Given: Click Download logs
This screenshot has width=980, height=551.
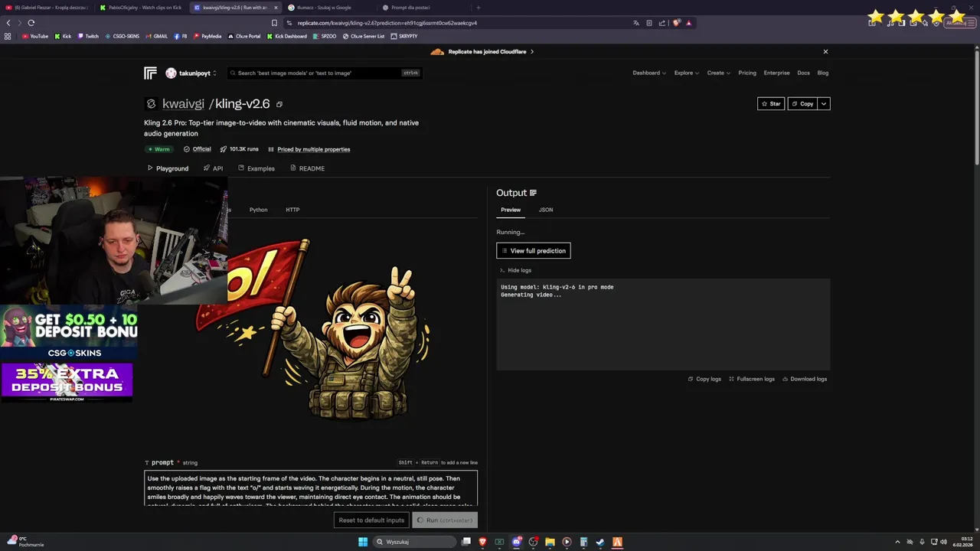Looking at the screenshot, I should pos(805,379).
